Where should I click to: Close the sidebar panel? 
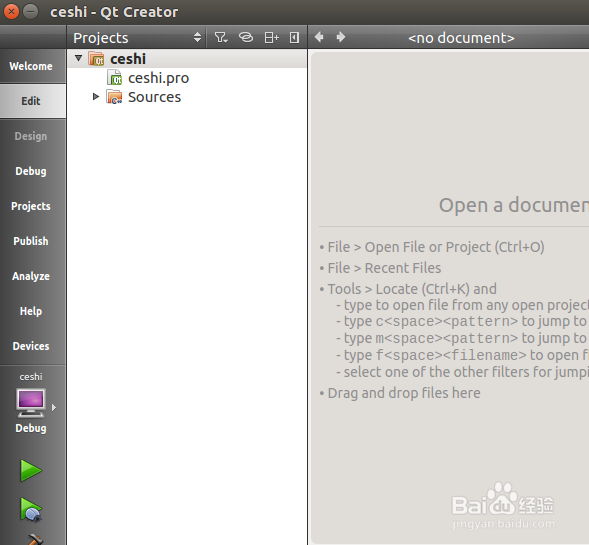point(294,38)
